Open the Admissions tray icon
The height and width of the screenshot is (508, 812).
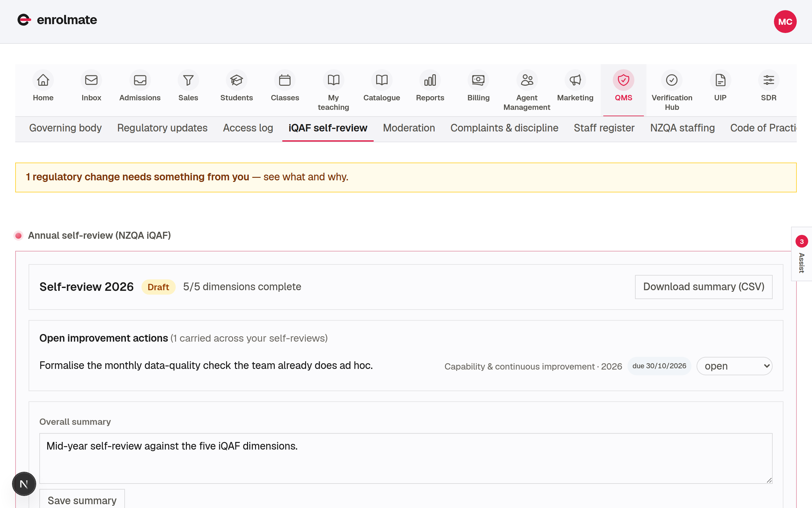pyautogui.click(x=140, y=80)
